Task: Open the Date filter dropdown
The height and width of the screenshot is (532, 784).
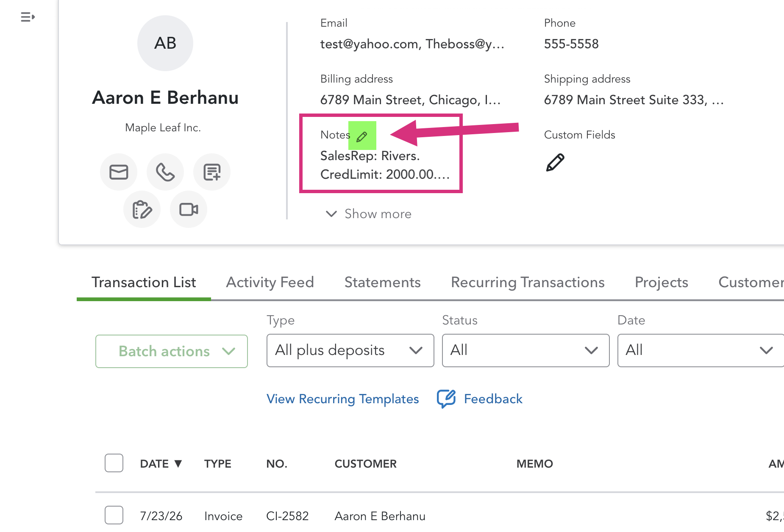Action: [x=701, y=350]
